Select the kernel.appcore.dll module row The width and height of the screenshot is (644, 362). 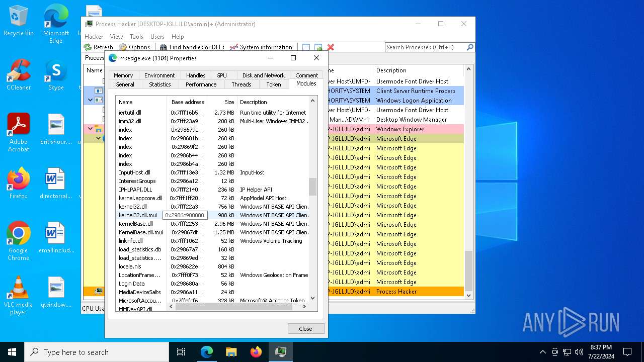click(x=212, y=198)
